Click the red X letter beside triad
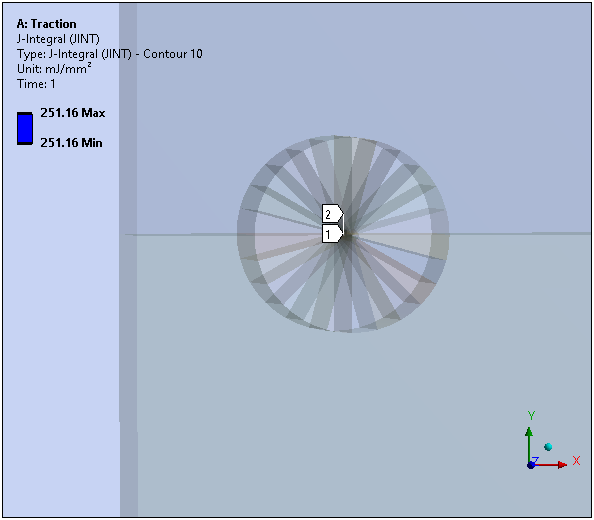This screenshot has height=520, width=594. coord(576,461)
